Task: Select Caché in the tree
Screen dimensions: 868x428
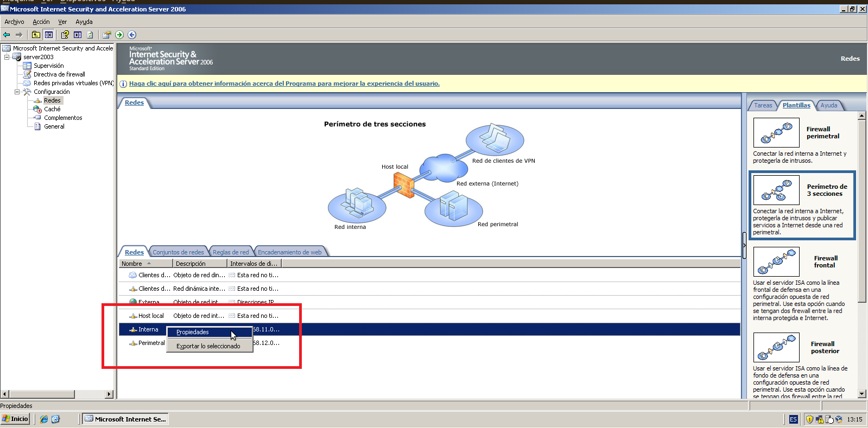Action: [52, 109]
